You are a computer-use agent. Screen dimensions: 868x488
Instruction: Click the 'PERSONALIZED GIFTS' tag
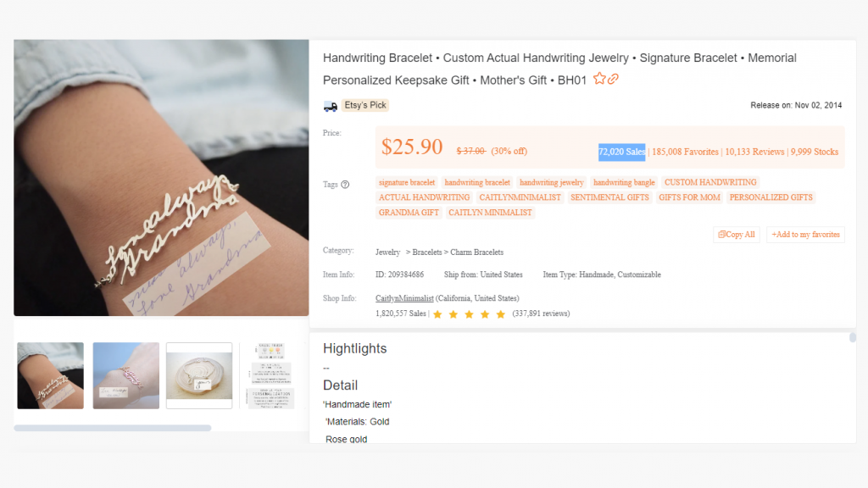tap(771, 197)
